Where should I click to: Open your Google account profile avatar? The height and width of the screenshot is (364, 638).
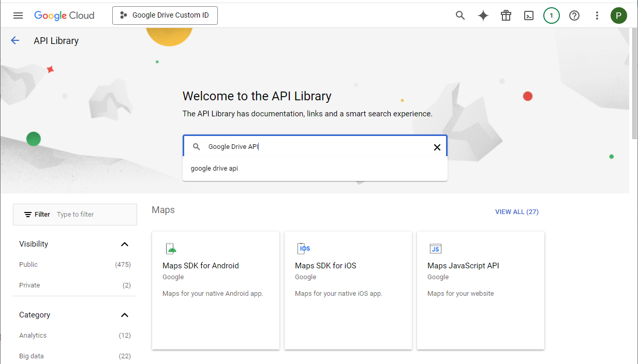pyautogui.click(x=619, y=16)
